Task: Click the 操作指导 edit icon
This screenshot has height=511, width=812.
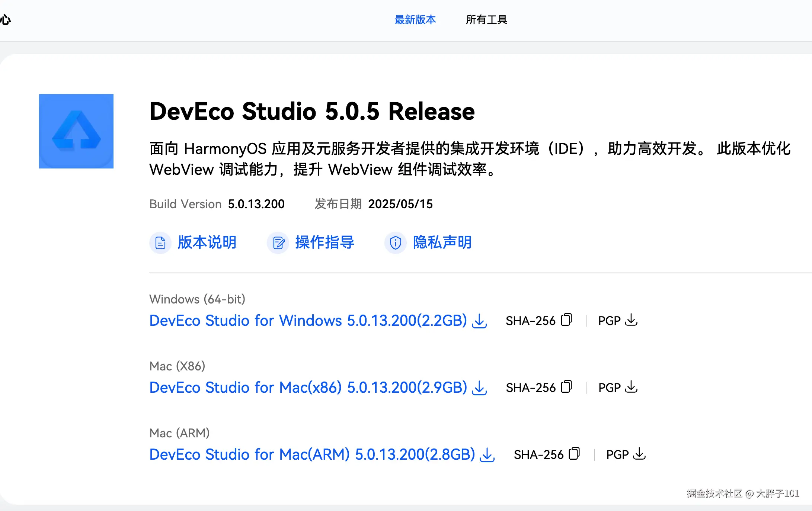Action: click(278, 243)
